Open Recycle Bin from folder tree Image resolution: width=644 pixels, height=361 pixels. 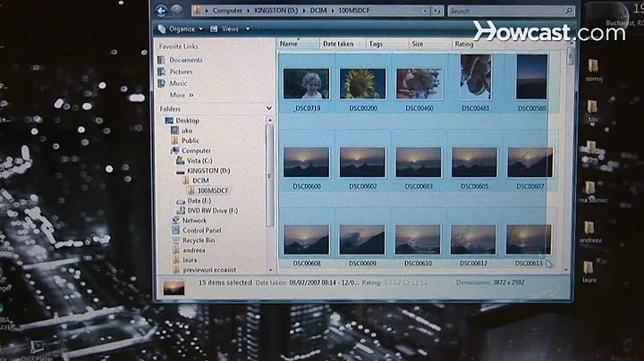[199, 240]
